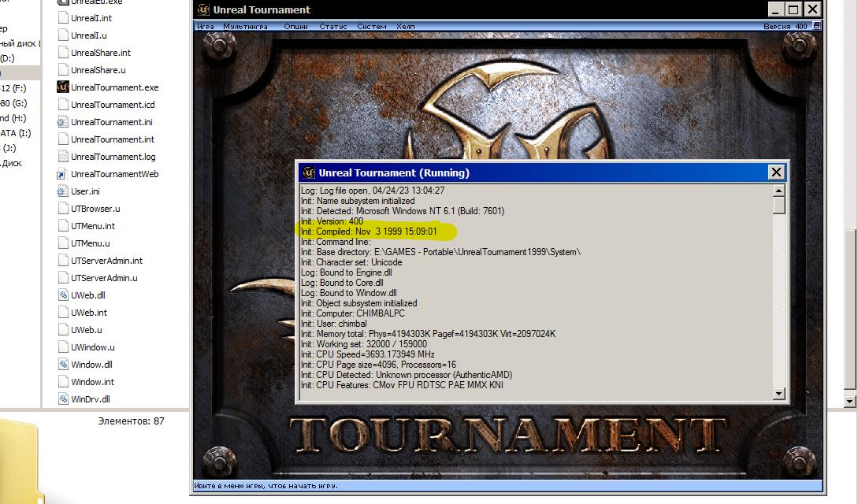Screen dimensions: 858x504
Task: Click the 'Init: Version: 400' log line
Action: pos(332,221)
